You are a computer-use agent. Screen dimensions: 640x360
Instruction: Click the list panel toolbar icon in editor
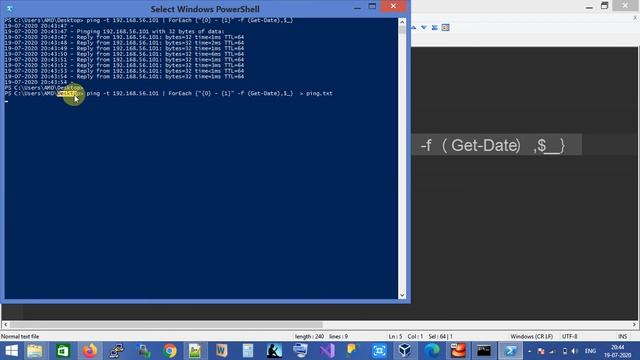(x=445, y=28)
